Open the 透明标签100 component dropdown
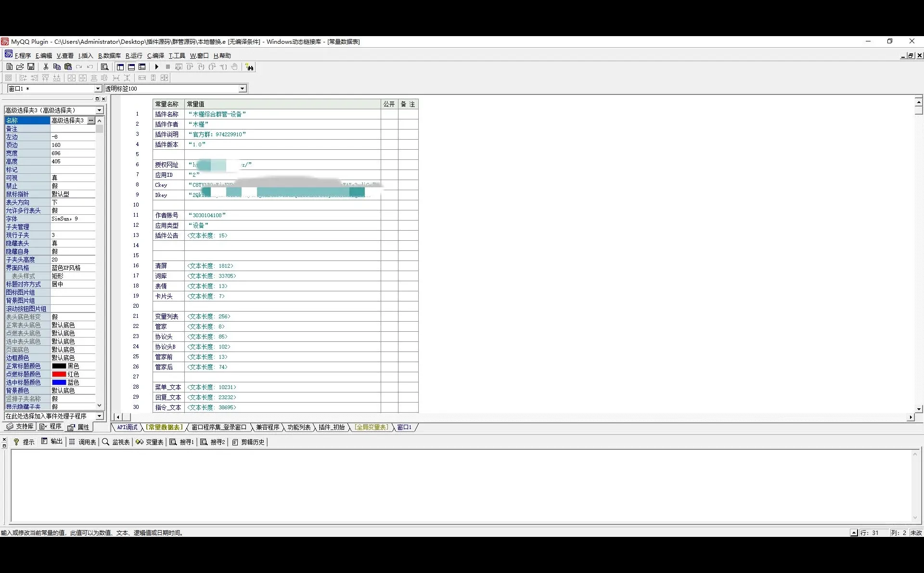The image size is (924, 573). (242, 89)
